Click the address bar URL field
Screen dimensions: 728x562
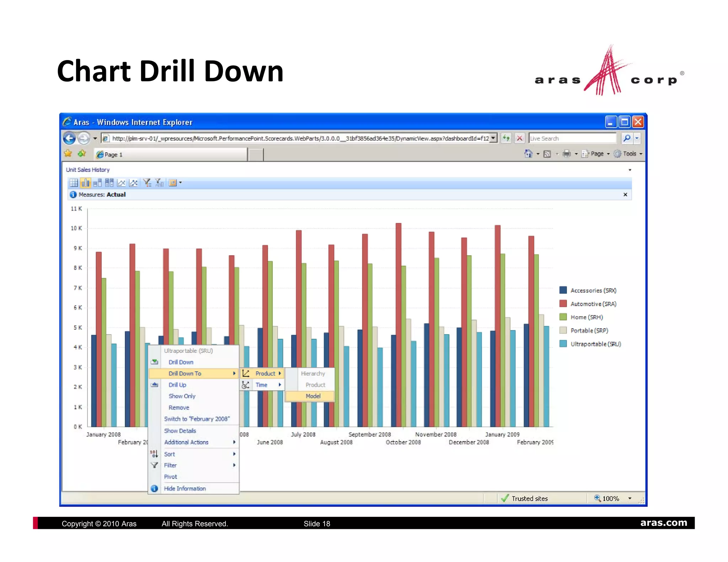pyautogui.click(x=296, y=138)
